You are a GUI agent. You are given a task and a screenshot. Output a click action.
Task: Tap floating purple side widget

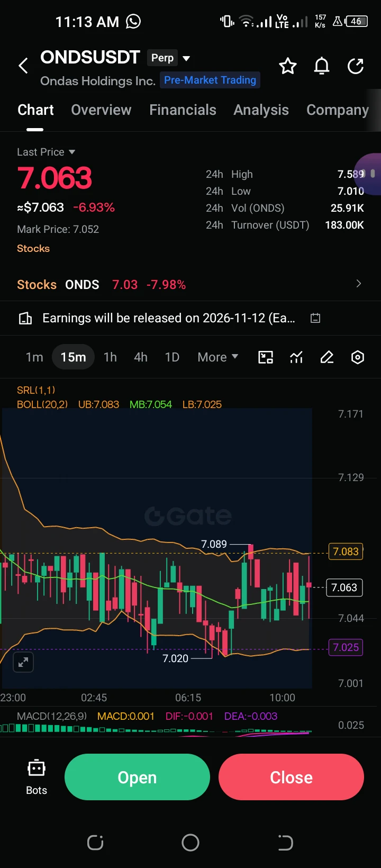[x=368, y=174]
